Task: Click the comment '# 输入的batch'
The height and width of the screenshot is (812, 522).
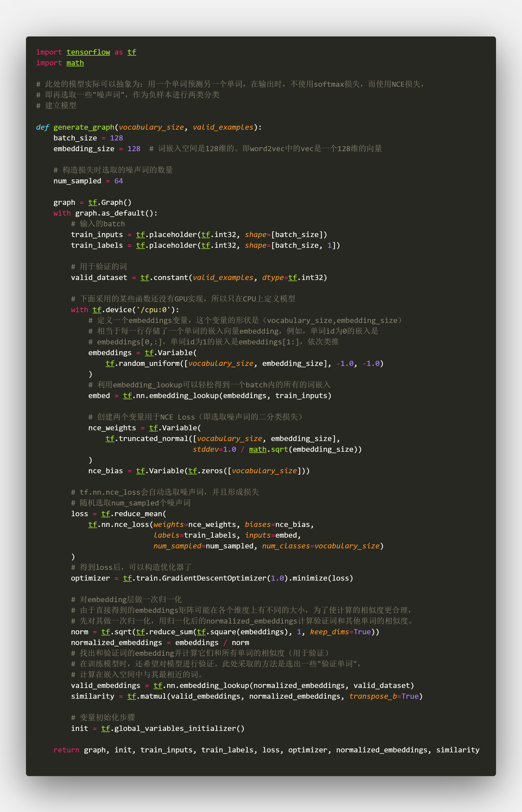Action: pos(98,224)
